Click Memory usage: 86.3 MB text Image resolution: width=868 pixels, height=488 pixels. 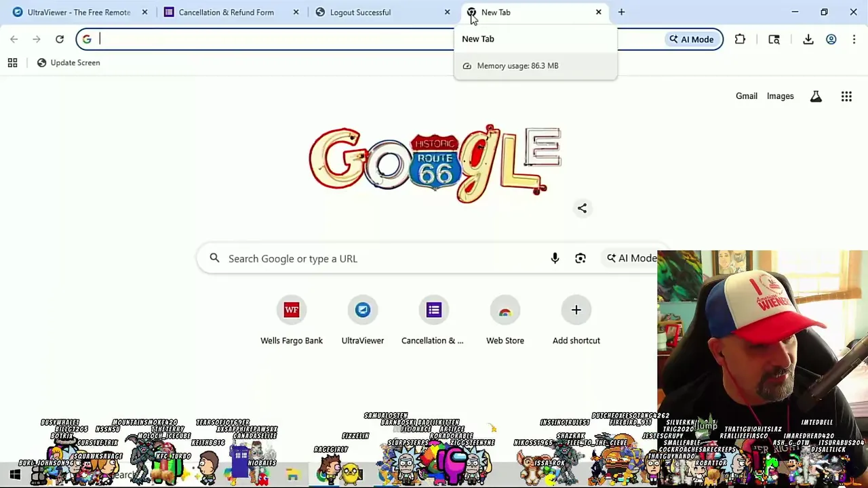point(517,66)
